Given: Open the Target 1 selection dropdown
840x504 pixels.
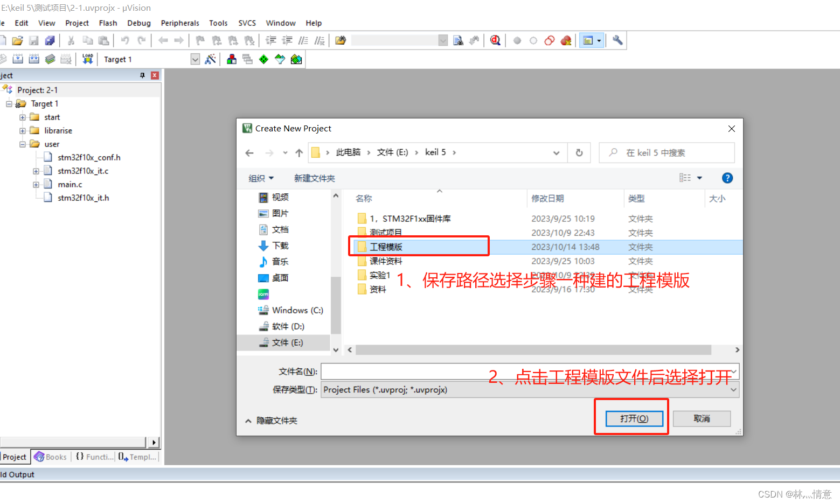Looking at the screenshot, I should 195,59.
